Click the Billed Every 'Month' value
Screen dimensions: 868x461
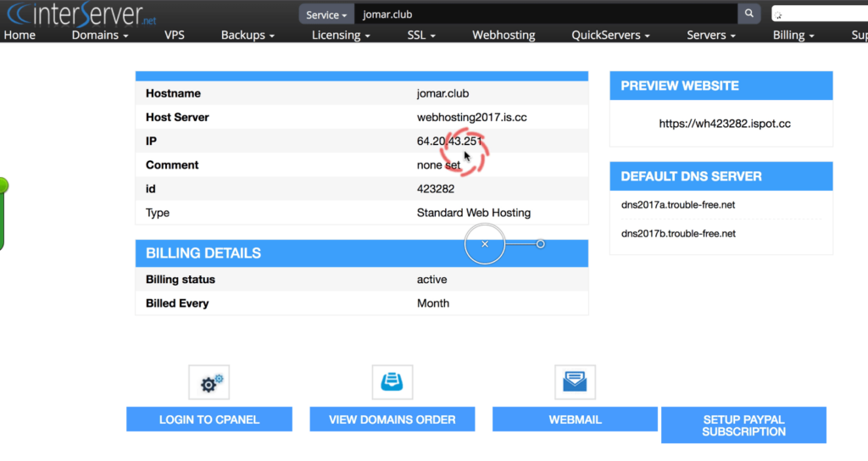click(x=433, y=303)
